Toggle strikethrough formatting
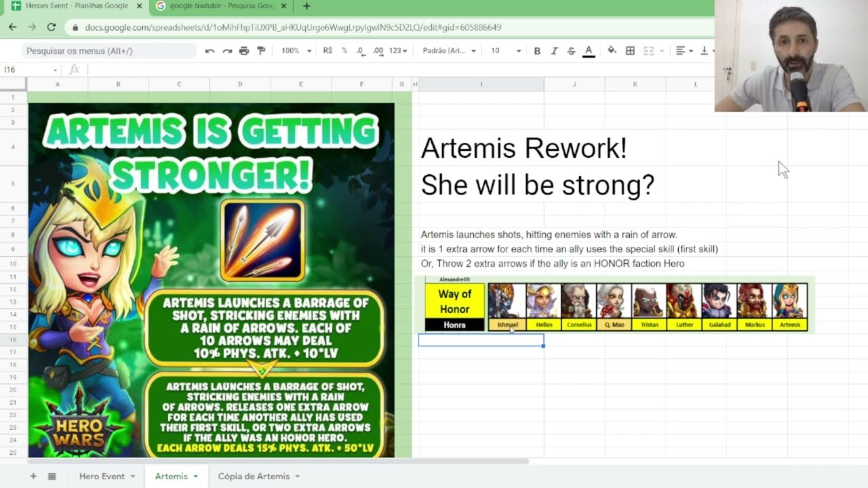This screenshot has width=868, height=488. click(x=571, y=51)
